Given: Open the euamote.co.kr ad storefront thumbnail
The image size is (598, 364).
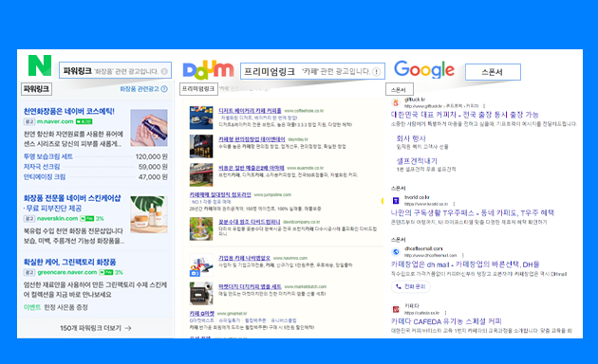Looking at the screenshot, I should 201,174.
